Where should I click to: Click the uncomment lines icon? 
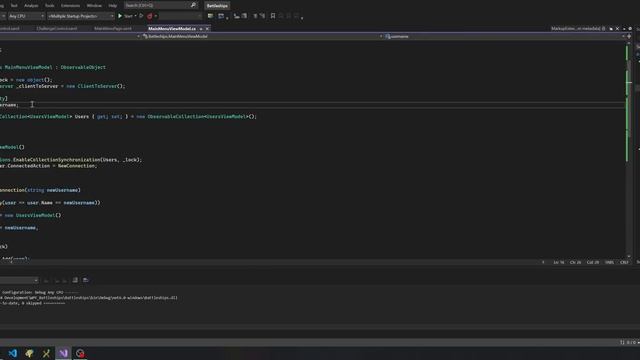coord(262,16)
